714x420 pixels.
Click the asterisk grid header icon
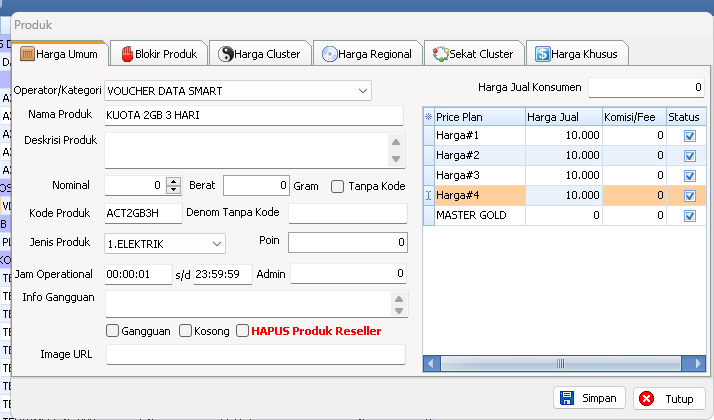click(x=428, y=117)
